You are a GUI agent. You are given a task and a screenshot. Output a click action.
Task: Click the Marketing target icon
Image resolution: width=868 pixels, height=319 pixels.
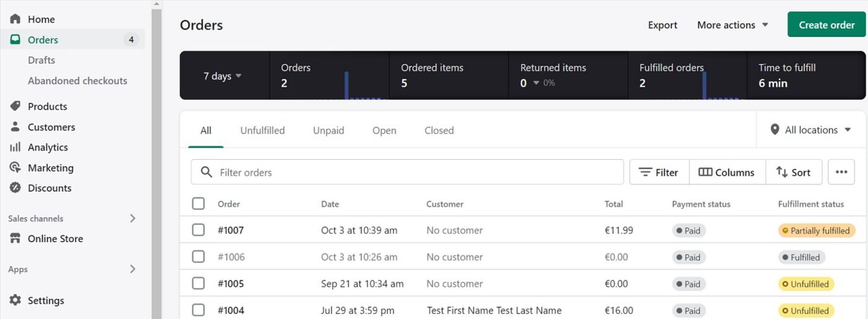coord(15,168)
